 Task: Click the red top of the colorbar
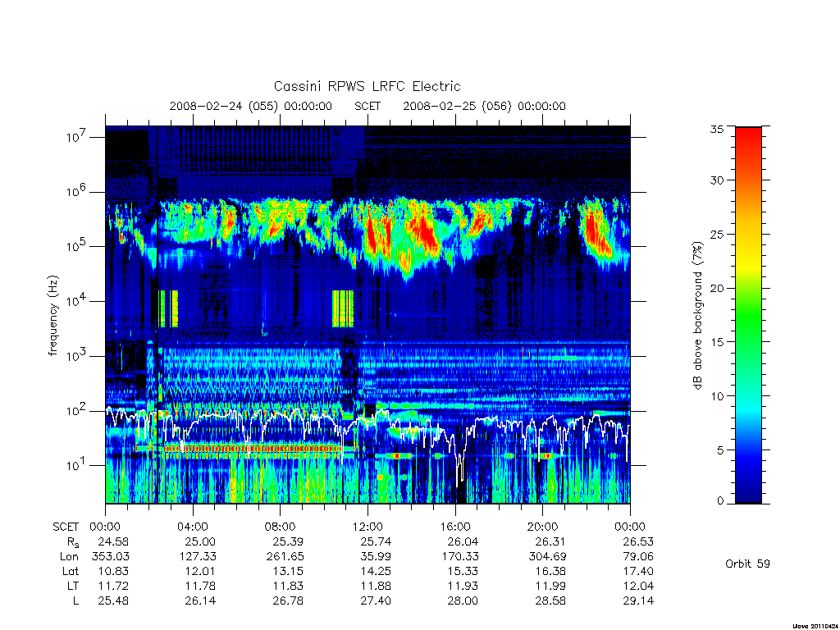(x=748, y=140)
